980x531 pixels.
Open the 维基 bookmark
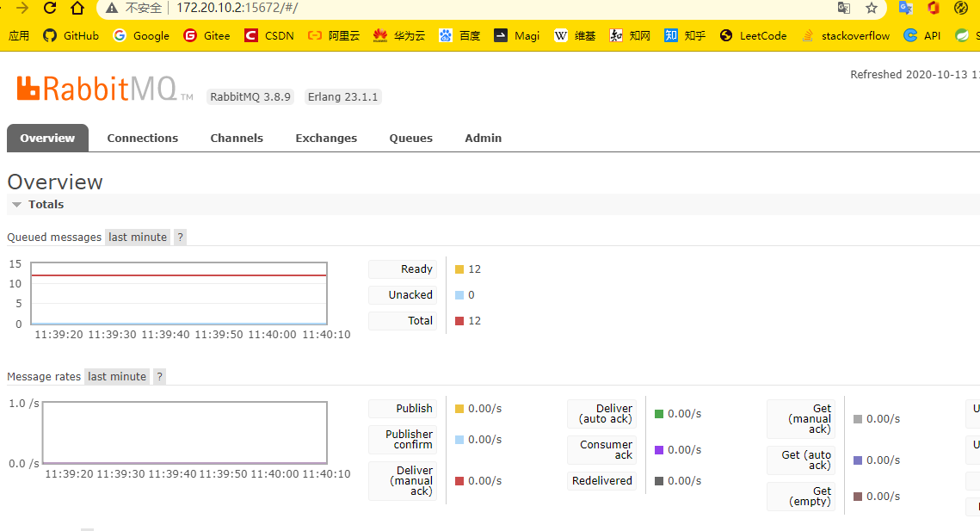pos(575,35)
